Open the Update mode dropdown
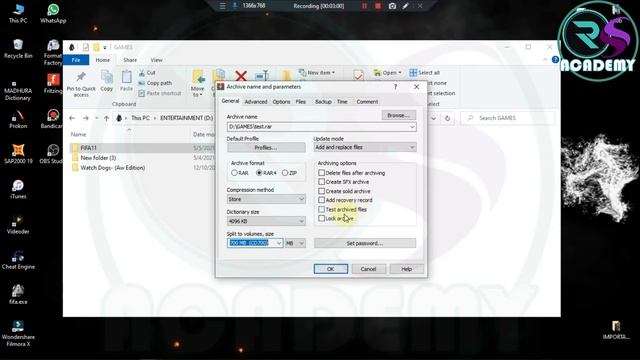 [x=412, y=147]
